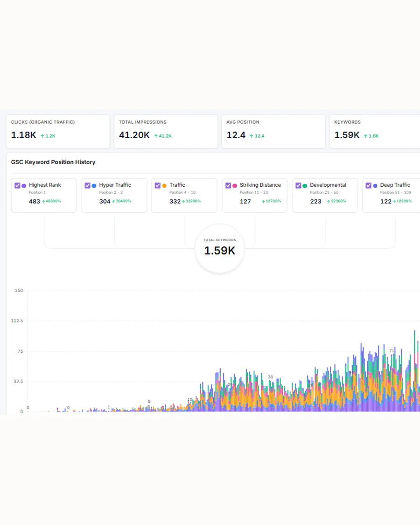
Task: Click the purple Highest Rank color dot
Action: (x=24, y=185)
